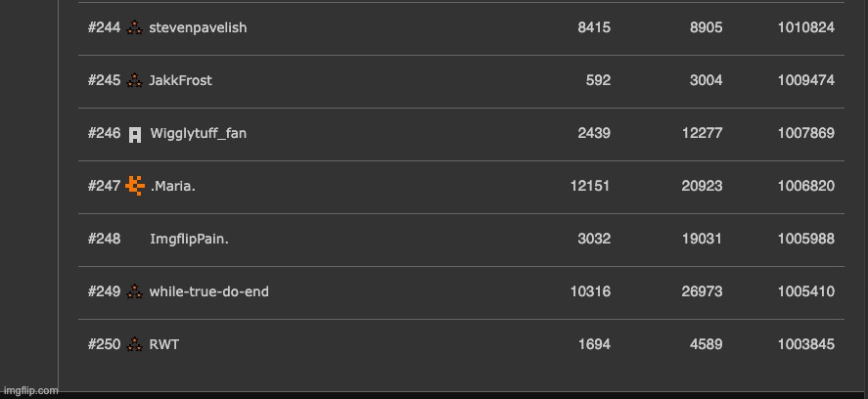Click rank number #250
This screenshot has height=399, width=868.
[x=104, y=344]
